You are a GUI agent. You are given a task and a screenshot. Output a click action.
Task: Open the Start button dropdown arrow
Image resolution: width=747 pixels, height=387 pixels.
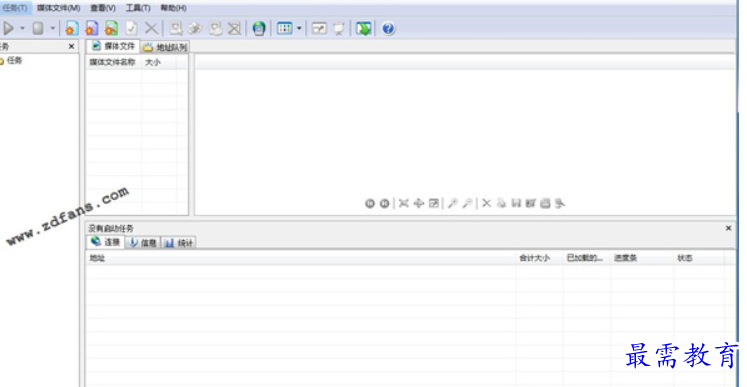[x=22, y=29]
